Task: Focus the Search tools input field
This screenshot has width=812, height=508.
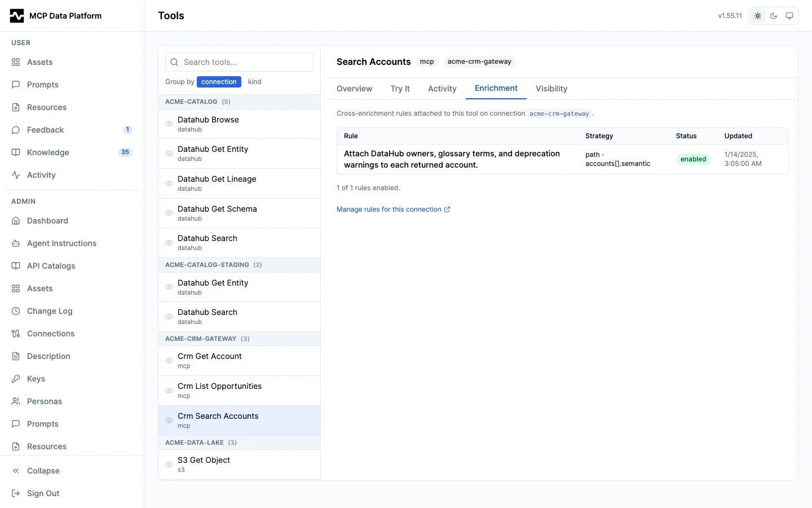Action: point(239,62)
